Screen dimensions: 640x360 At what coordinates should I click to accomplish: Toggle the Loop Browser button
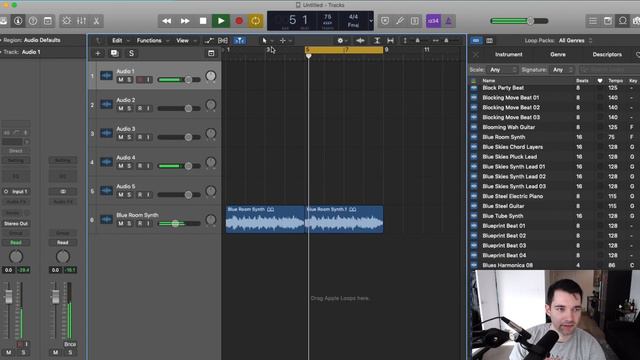(622, 21)
